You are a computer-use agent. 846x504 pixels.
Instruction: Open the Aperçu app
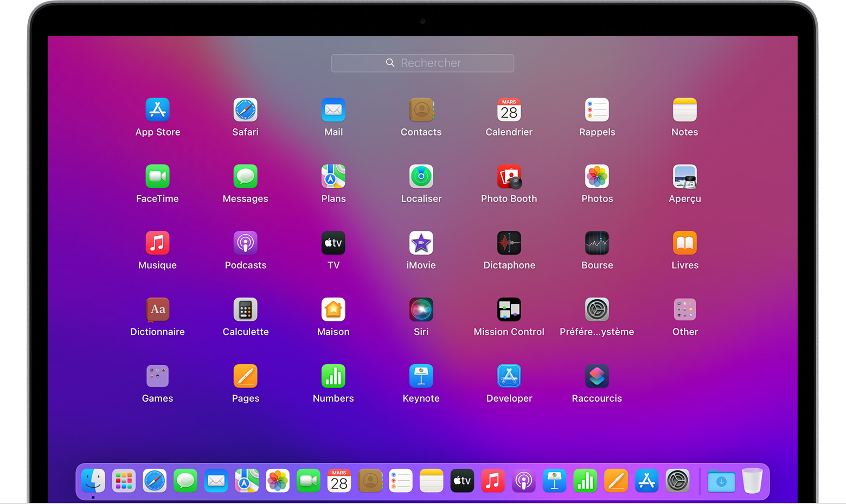[x=684, y=177]
